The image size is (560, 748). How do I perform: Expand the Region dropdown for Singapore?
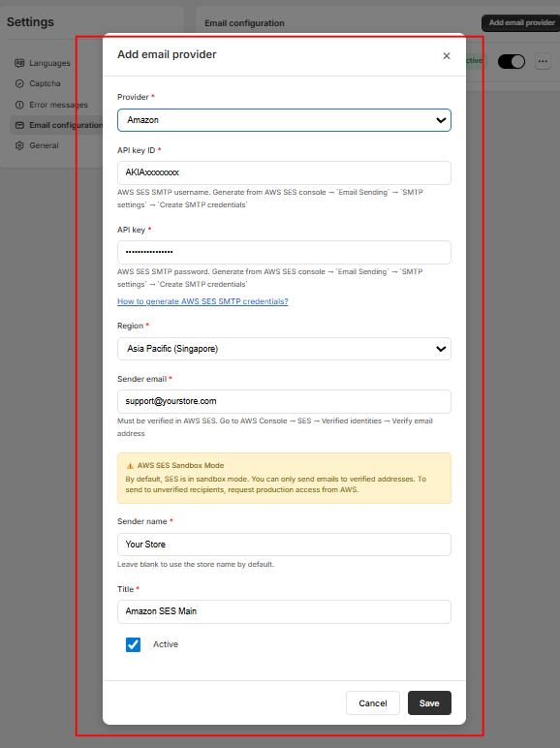click(284, 349)
